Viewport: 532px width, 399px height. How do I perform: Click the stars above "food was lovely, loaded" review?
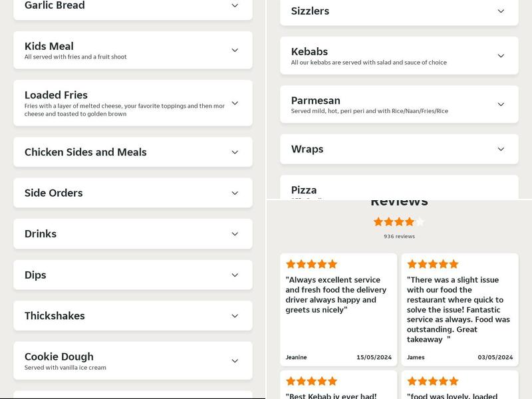pyautogui.click(x=432, y=381)
